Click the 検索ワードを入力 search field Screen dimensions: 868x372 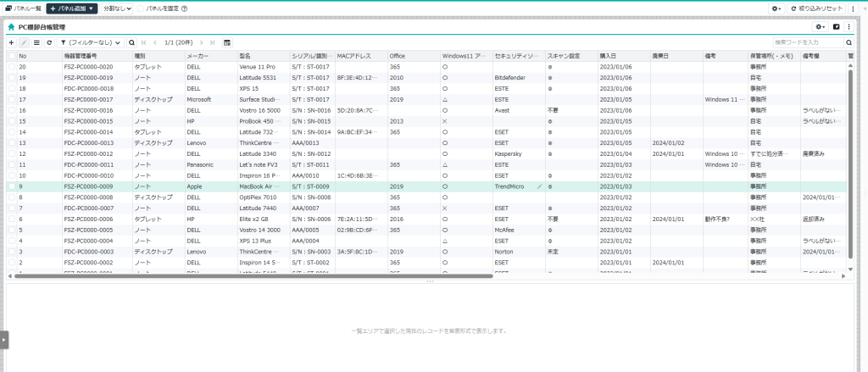808,42
